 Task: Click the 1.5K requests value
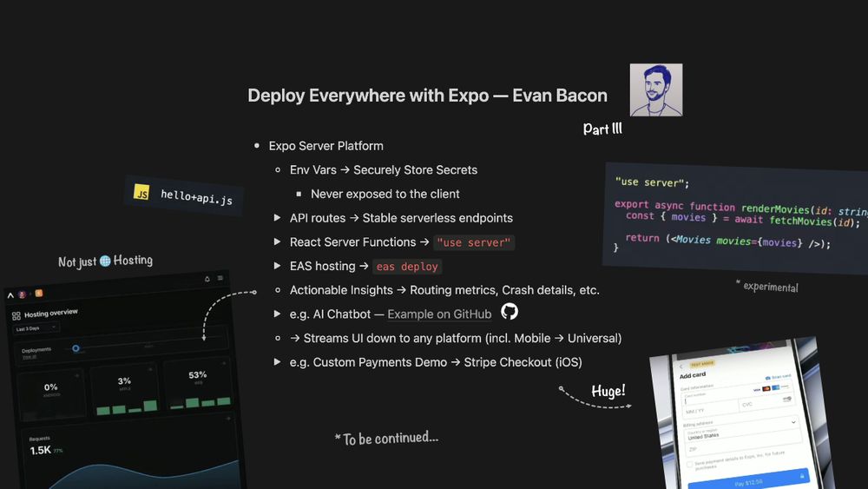tap(41, 450)
